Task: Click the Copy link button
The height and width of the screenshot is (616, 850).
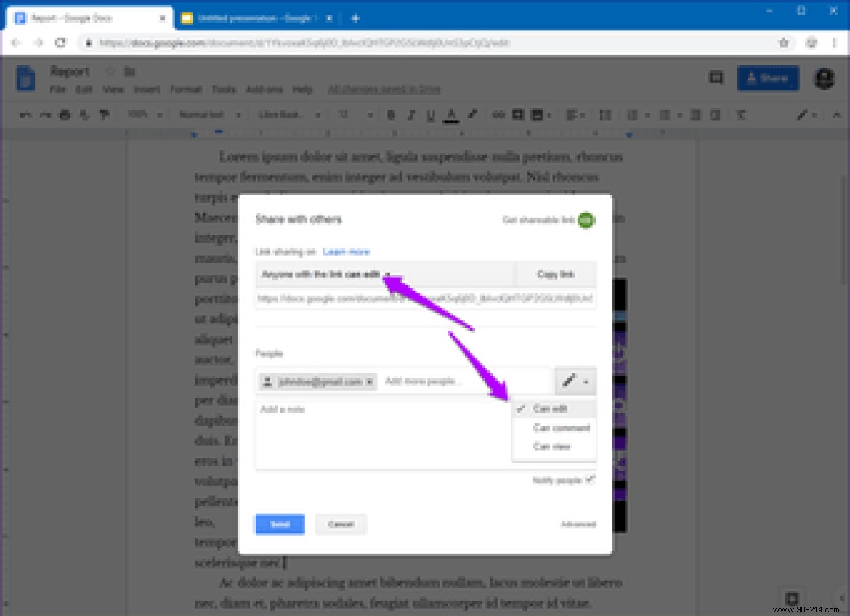Action: (554, 275)
